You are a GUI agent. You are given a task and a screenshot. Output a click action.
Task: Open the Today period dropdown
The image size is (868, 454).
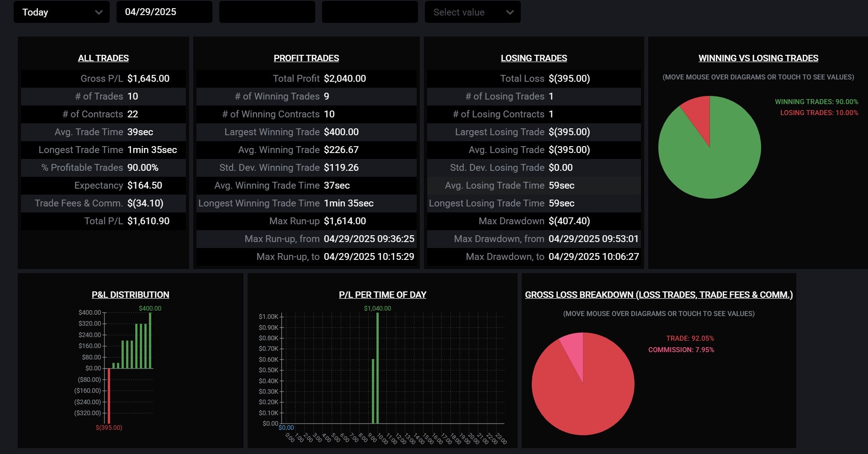61,12
